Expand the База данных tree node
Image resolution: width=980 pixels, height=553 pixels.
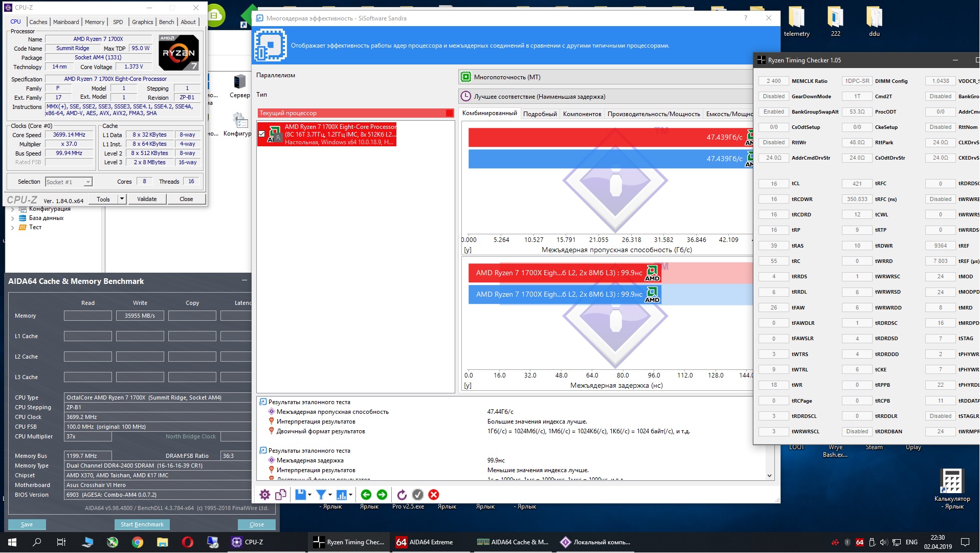point(13,218)
